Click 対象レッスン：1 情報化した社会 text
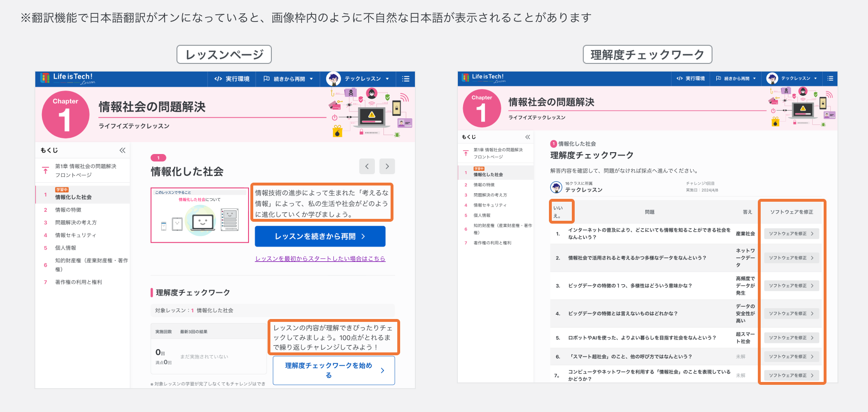Screen dimensions: 868x412 coord(194,310)
